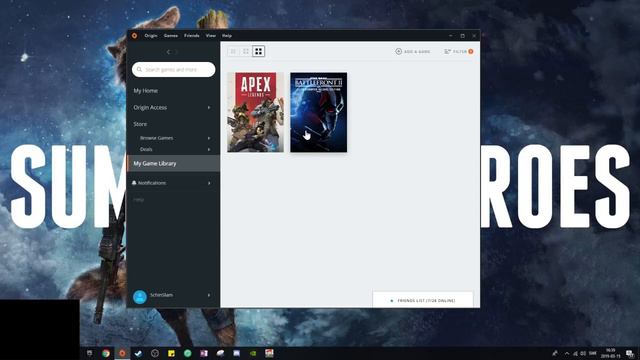This screenshot has width=640, height=360.
Task: Click the Origin taskbar icon
Action: click(x=122, y=353)
